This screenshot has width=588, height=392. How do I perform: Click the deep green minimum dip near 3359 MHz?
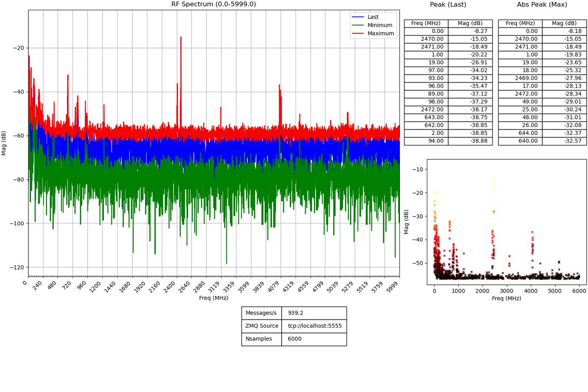[226, 262]
